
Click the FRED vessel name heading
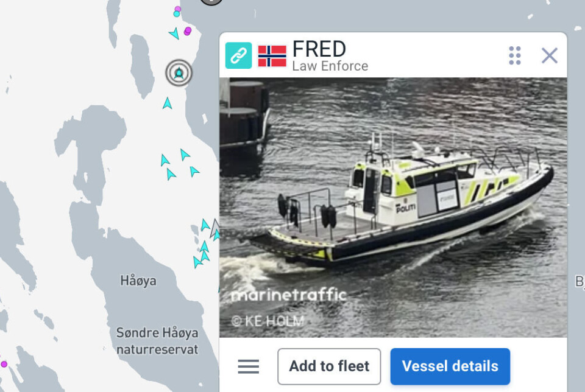[319, 49]
